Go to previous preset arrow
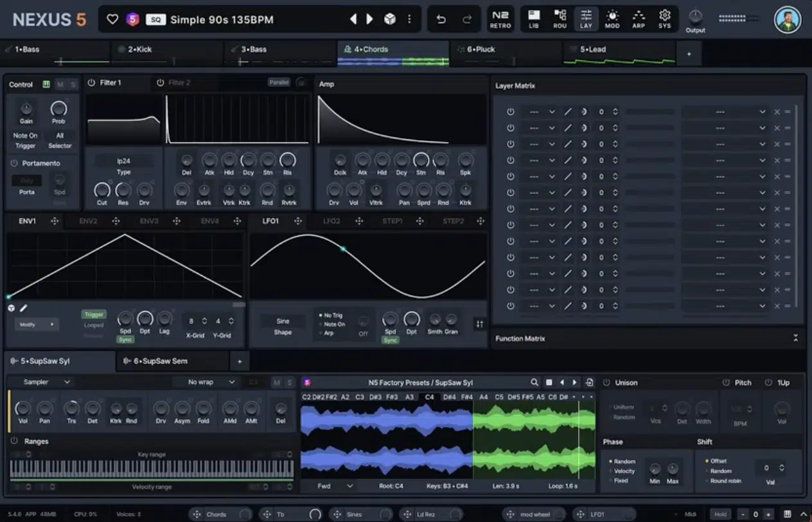Screen dimensions: 812x522 click(x=353, y=19)
